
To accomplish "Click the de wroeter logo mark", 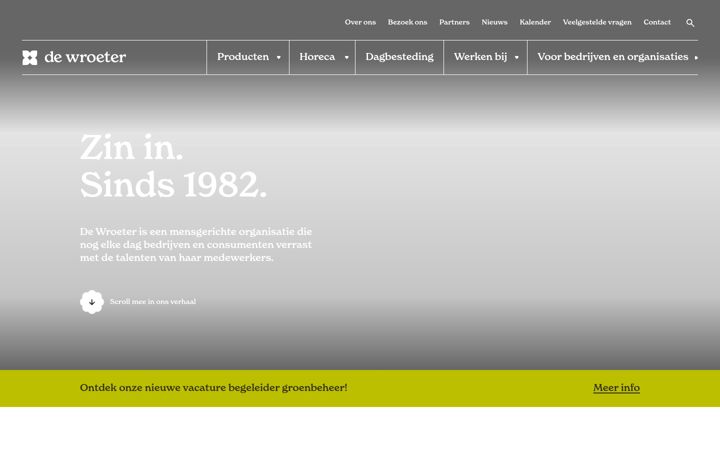I will pyautogui.click(x=30, y=57).
